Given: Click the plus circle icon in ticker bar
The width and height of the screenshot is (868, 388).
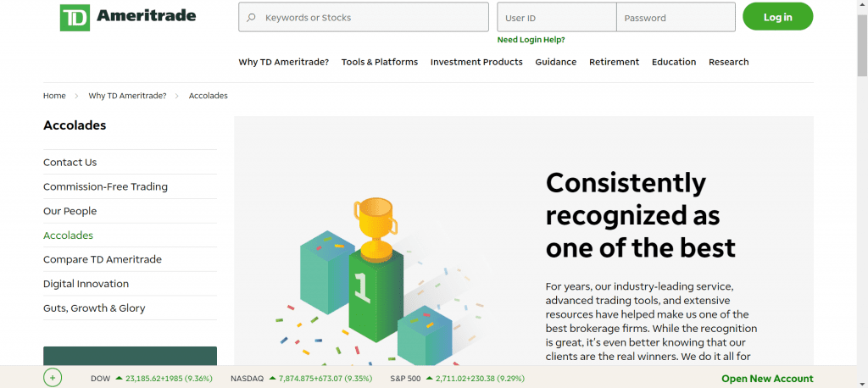Looking at the screenshot, I should (53, 378).
